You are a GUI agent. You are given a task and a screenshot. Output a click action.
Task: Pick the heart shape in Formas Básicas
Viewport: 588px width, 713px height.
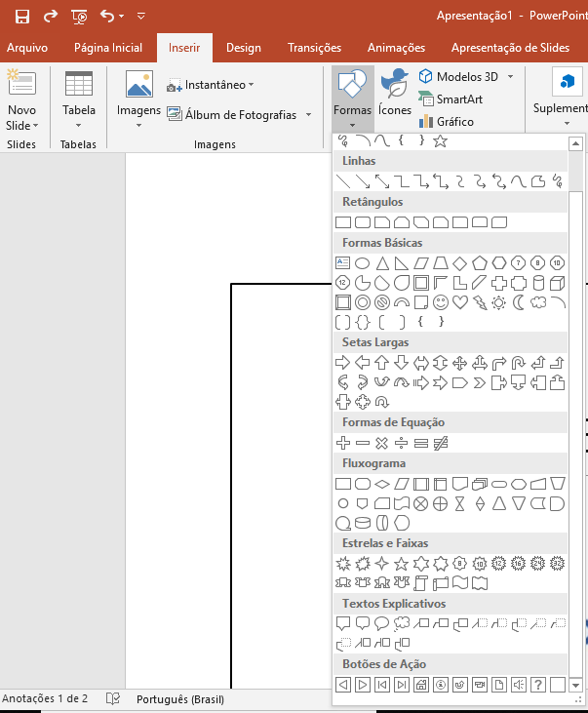pyautogui.click(x=460, y=302)
